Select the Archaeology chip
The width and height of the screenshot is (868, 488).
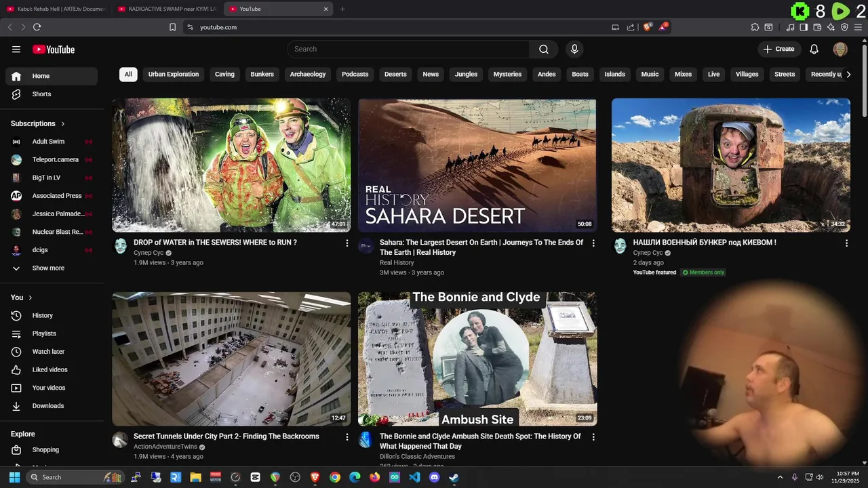308,74
